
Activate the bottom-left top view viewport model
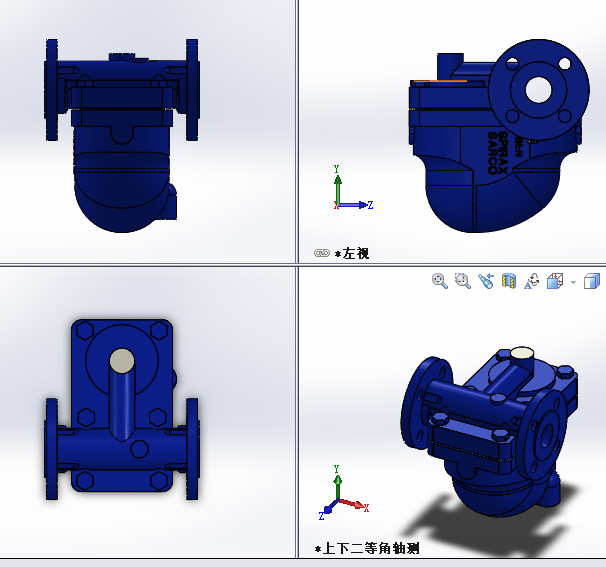(x=122, y=410)
